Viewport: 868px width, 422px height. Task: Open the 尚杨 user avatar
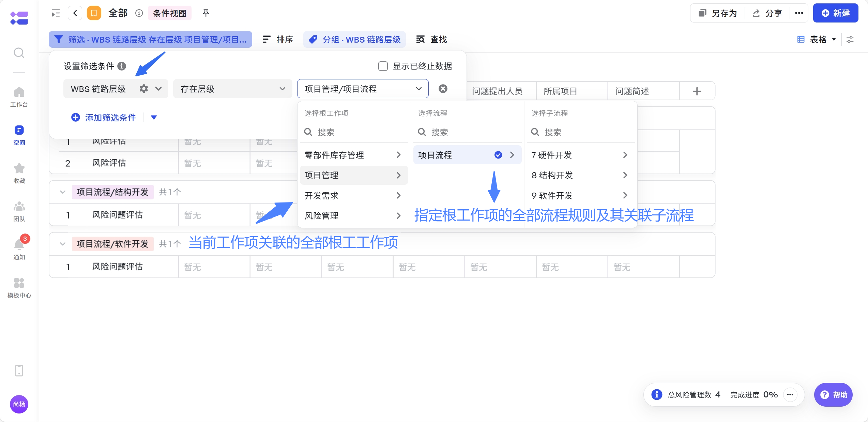[x=19, y=404]
